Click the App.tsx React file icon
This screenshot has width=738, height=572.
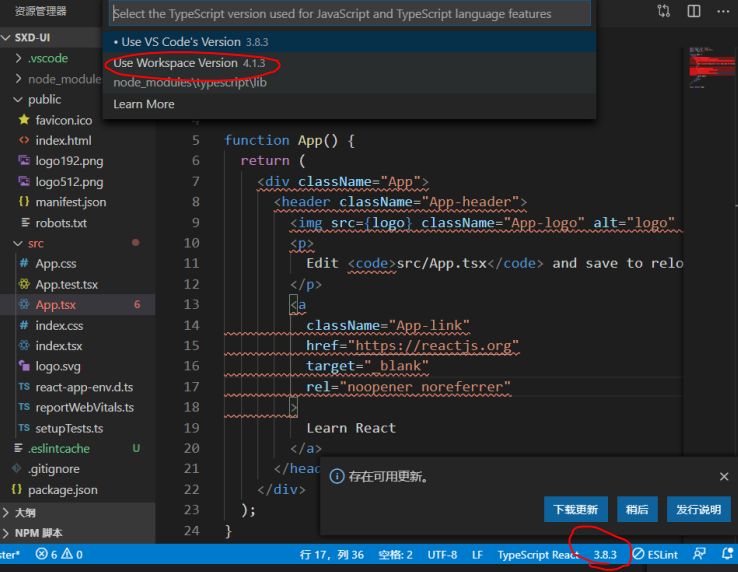(24, 304)
